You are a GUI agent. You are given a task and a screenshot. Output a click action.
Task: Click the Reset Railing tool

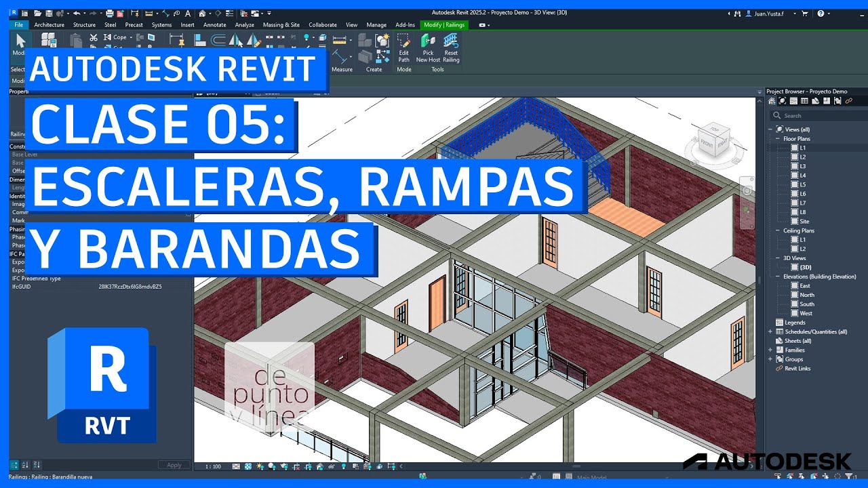point(451,48)
